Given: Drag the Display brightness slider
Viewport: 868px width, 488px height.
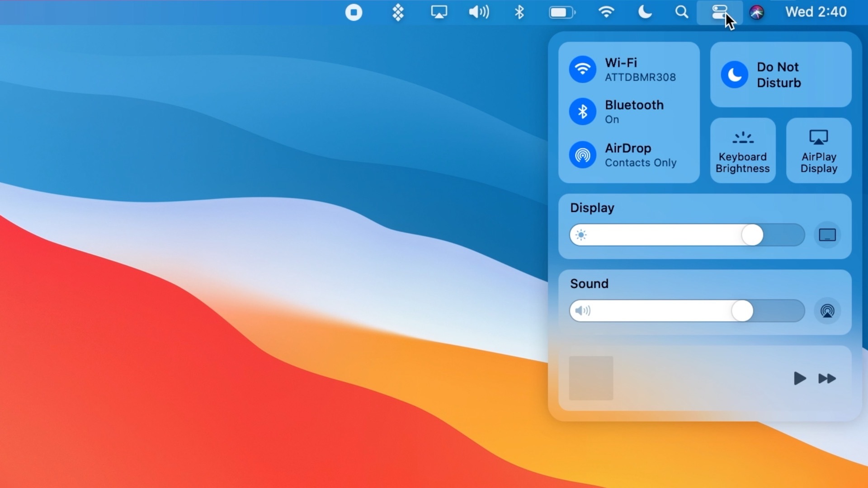Looking at the screenshot, I should [x=752, y=234].
